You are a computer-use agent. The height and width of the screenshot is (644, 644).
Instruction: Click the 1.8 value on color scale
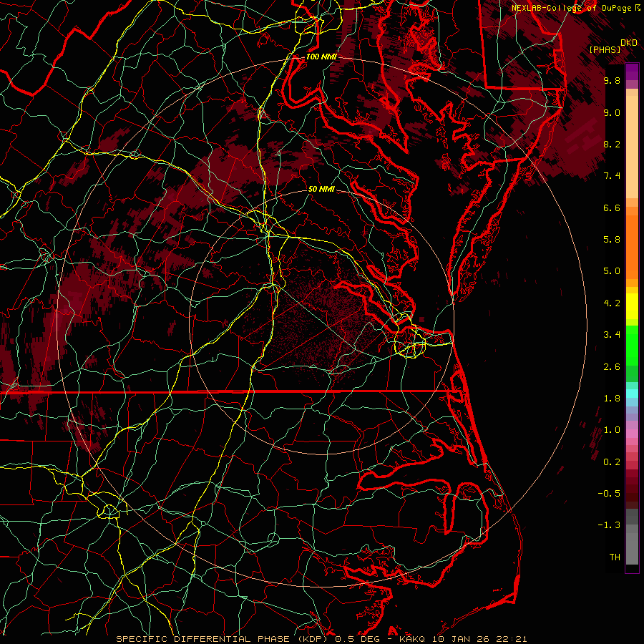pyautogui.click(x=612, y=399)
